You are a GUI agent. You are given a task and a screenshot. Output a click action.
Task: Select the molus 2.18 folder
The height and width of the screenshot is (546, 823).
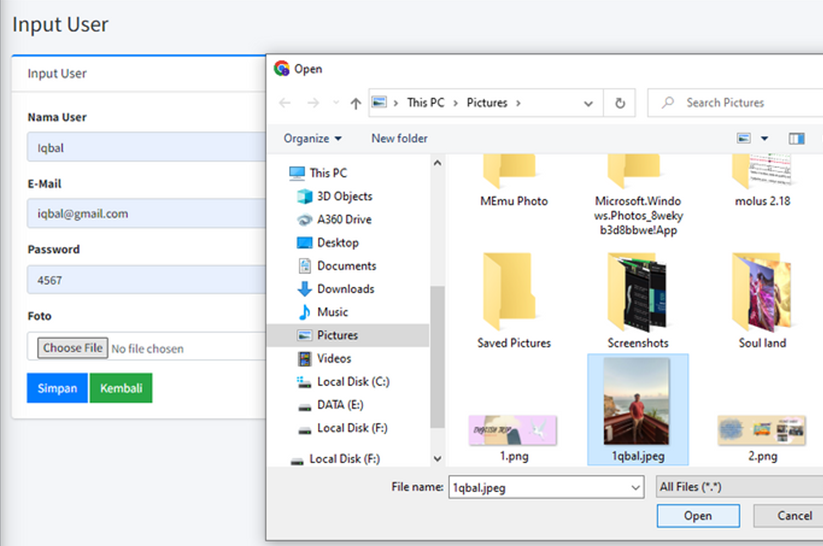[x=763, y=181]
